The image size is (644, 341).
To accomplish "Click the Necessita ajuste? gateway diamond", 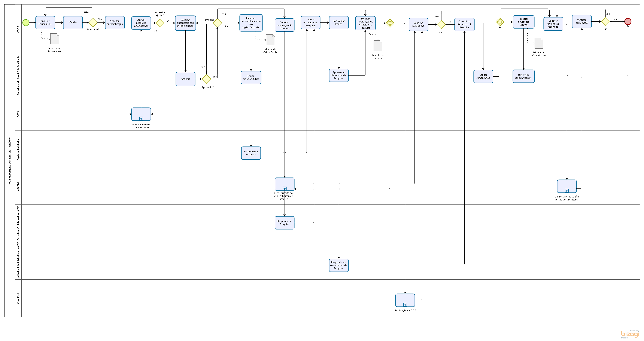I will (160, 23).
